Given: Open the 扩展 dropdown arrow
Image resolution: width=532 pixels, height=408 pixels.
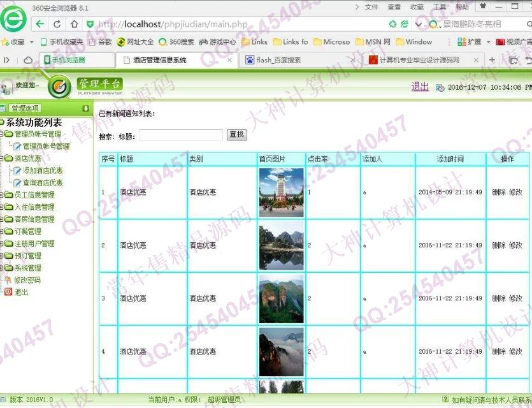Looking at the screenshot, I should (489, 42).
